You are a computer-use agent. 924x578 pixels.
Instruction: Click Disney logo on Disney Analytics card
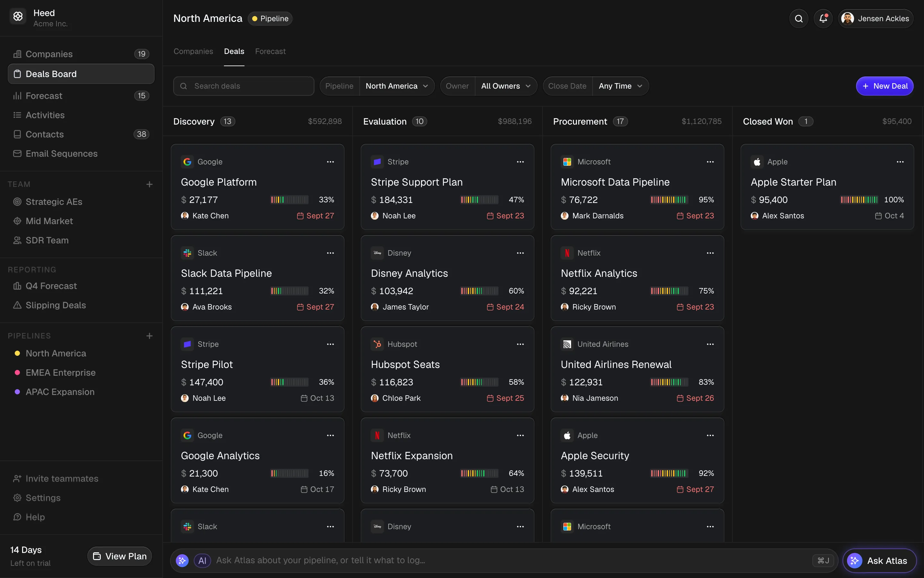coord(377,253)
